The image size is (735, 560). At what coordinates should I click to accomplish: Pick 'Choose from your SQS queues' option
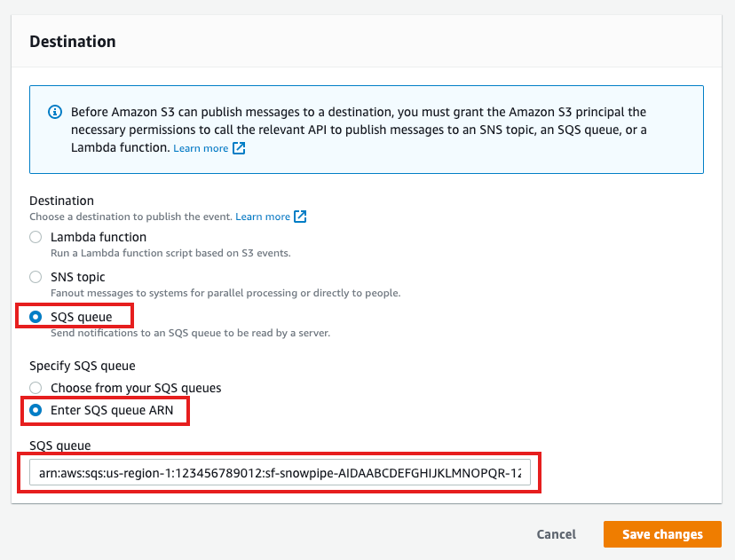pyautogui.click(x=36, y=388)
